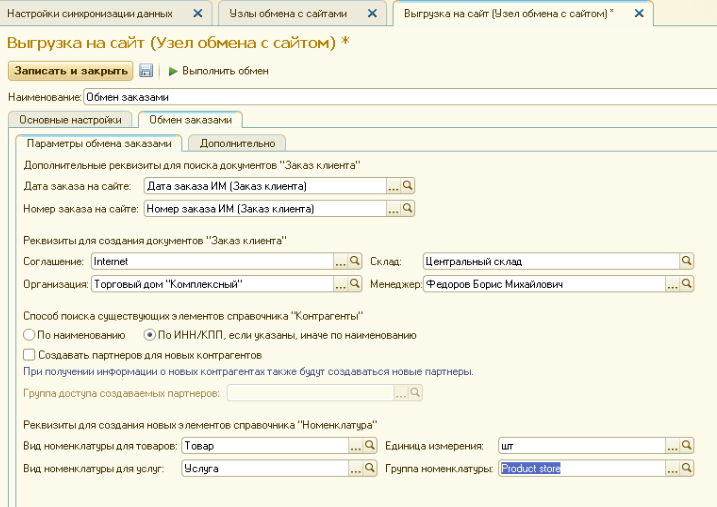Click into the Наименование text field
Screen dimensions: 717x507
tap(400, 97)
